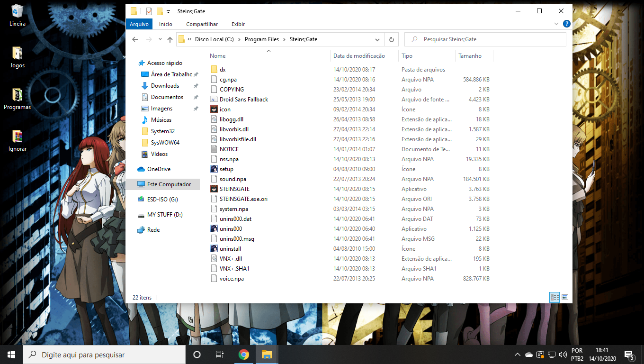Open the Arquivo menu tab
The image size is (644, 364).
(139, 24)
